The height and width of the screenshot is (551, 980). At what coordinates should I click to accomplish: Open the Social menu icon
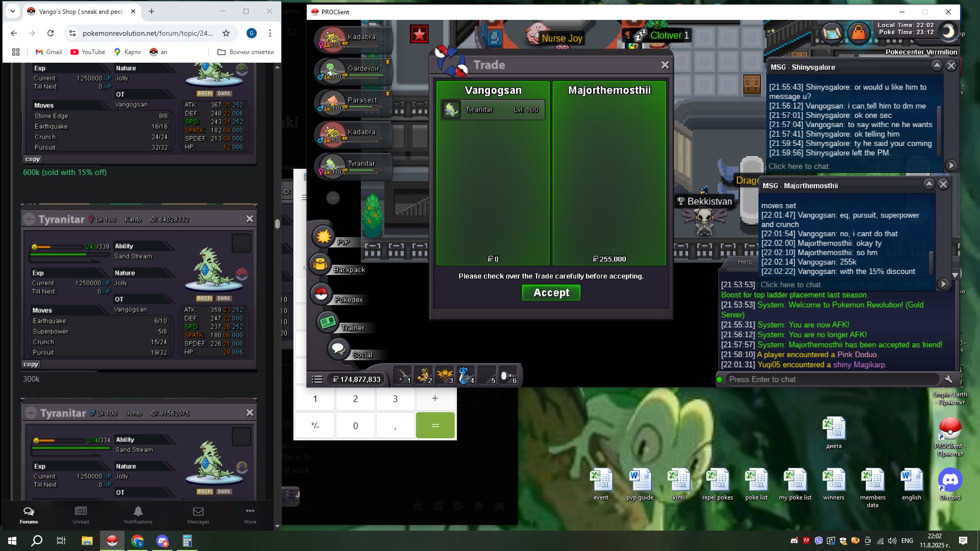(x=338, y=349)
